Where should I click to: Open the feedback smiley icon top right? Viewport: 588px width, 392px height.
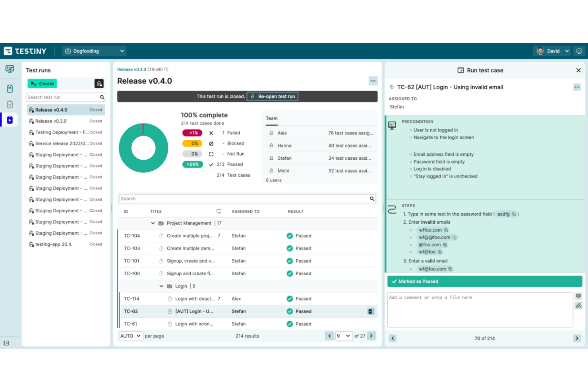pyautogui.click(x=579, y=51)
